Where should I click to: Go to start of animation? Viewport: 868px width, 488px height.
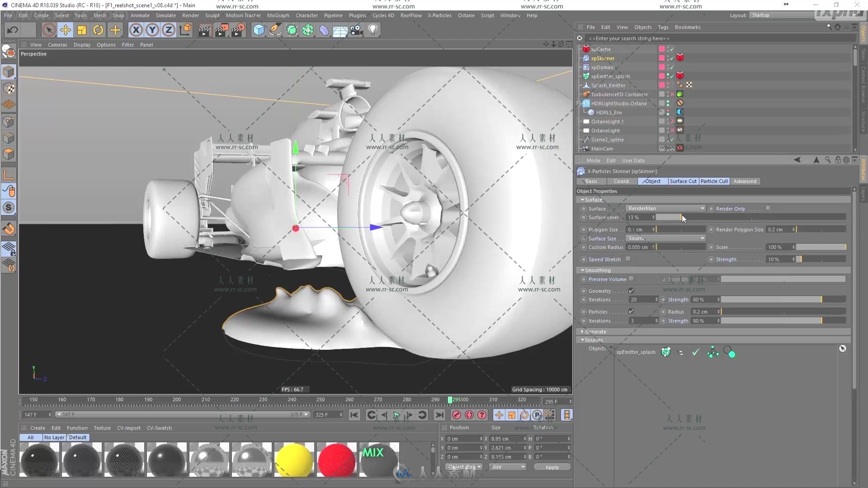(354, 415)
